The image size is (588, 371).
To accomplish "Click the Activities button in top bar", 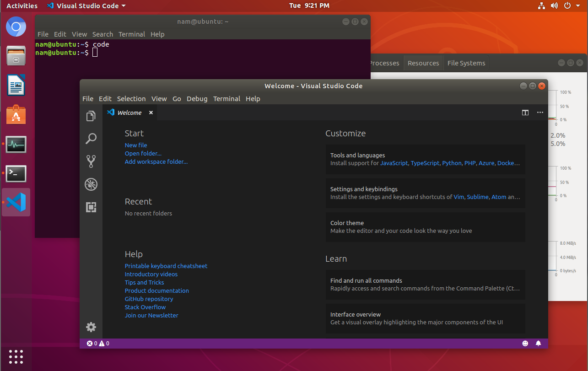I will (x=22, y=6).
